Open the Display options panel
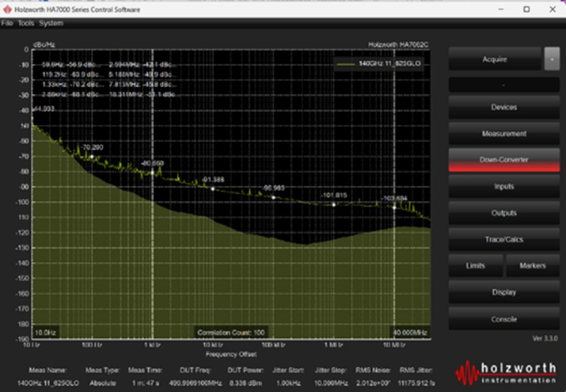 click(x=504, y=292)
